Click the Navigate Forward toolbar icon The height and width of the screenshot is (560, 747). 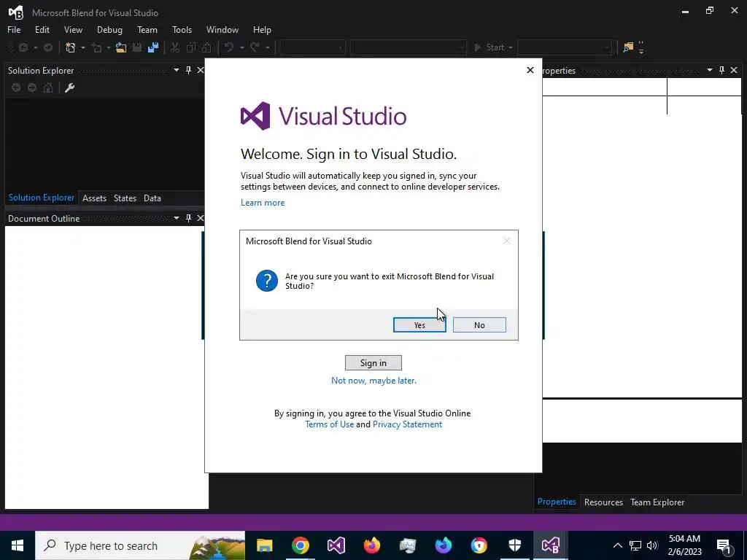48,47
